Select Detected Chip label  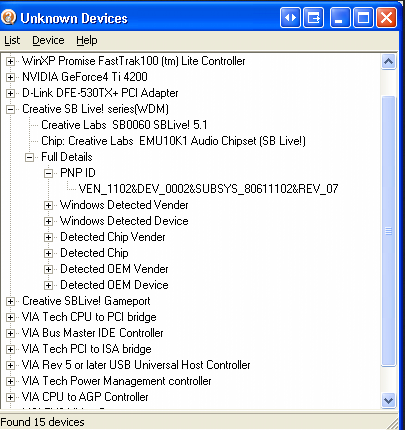tap(94, 253)
